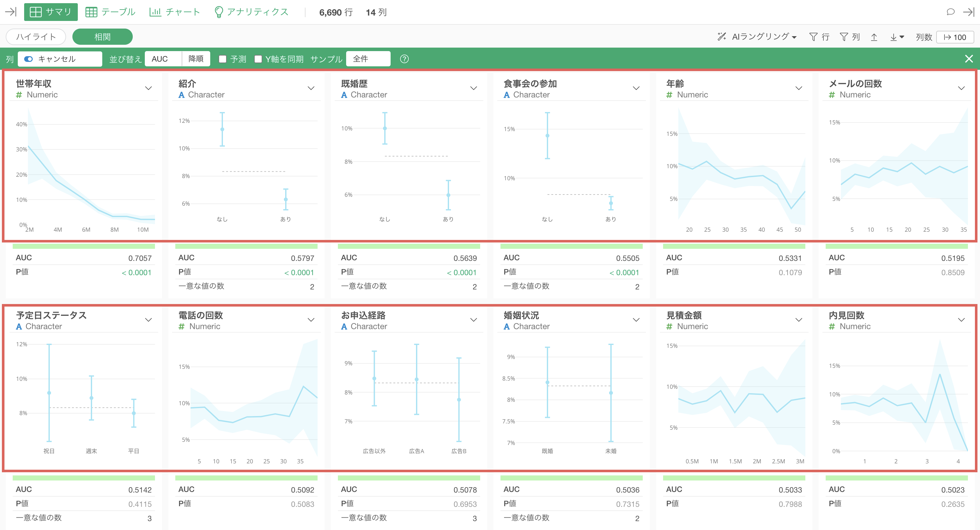980x530 pixels.
Task: Click the upload export arrow icon
Action: point(874,37)
